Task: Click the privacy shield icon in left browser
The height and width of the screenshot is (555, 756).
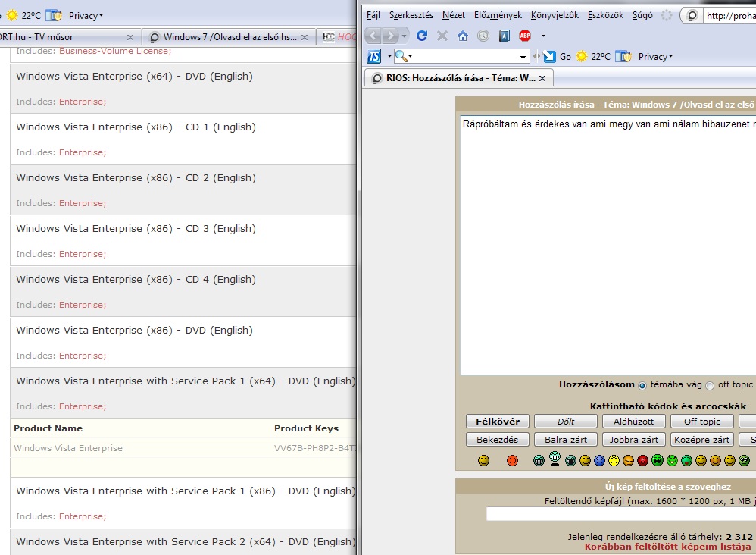Action: [x=54, y=15]
